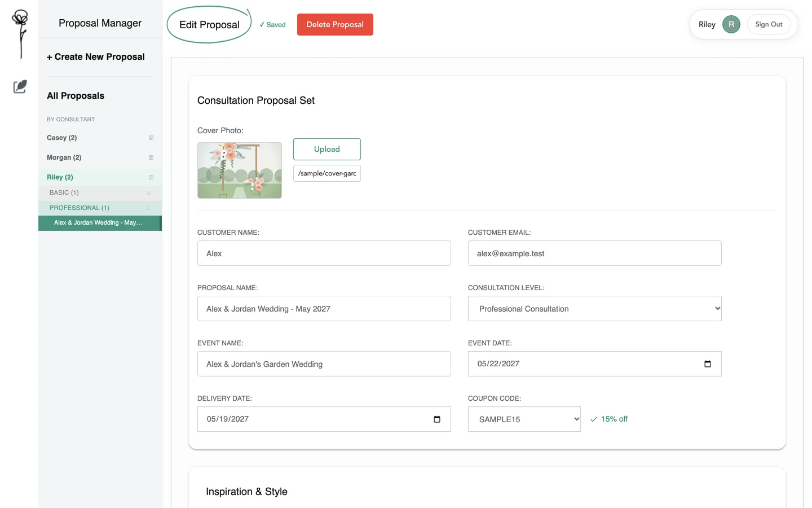Upload a new cover photo
Screen dimensions: 812x508
(327, 150)
